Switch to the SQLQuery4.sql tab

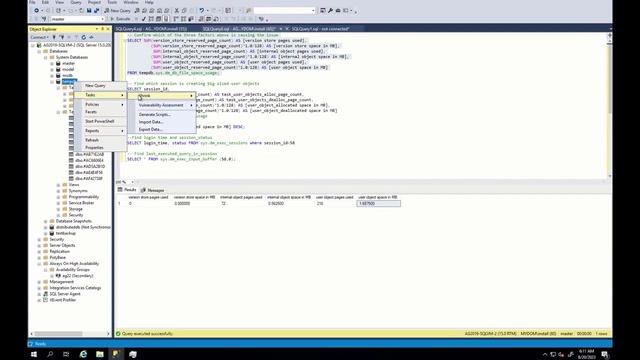click(x=151, y=29)
